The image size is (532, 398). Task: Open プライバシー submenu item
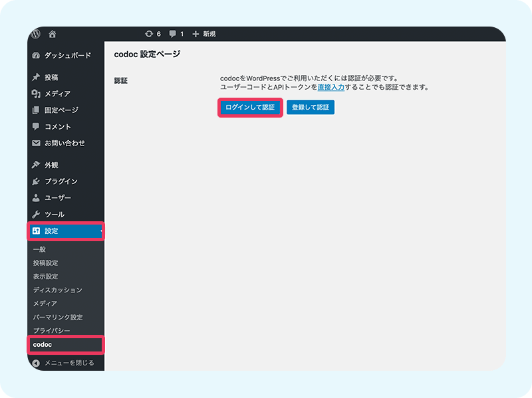[x=52, y=330]
